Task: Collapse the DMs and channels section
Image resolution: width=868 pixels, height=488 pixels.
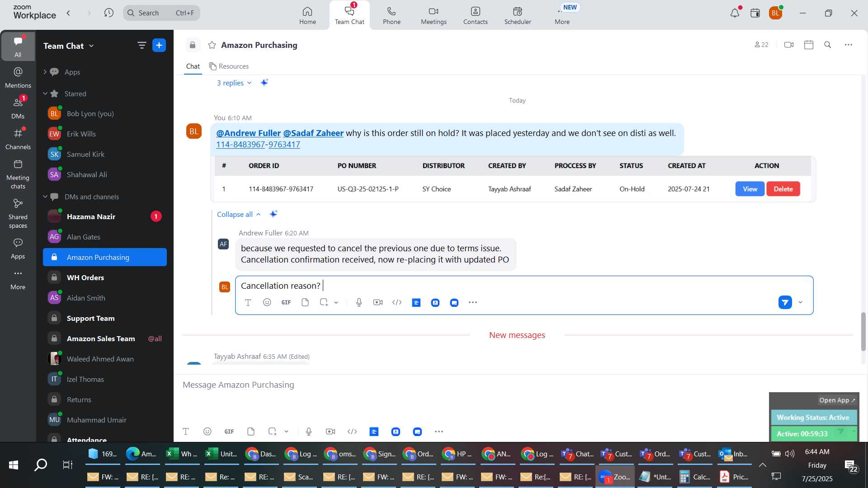Action: [45, 197]
